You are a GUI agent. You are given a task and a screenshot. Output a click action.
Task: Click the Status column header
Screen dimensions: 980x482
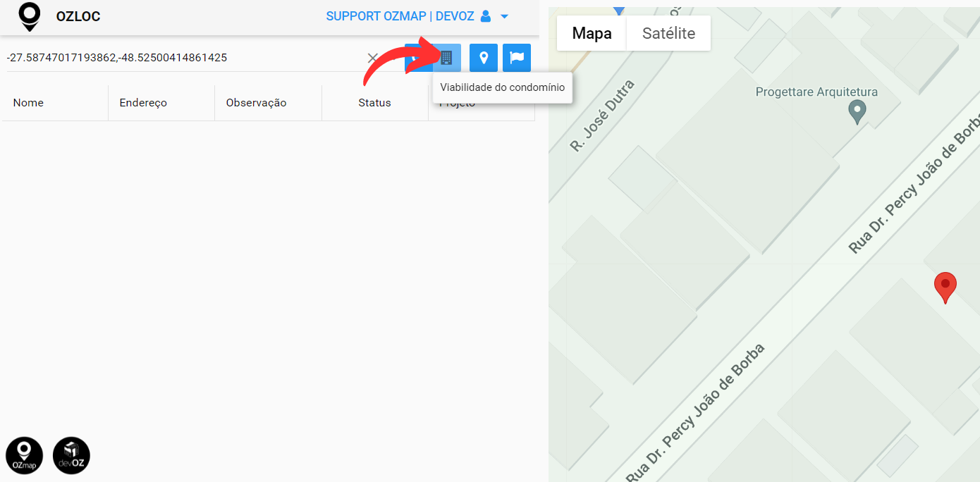(374, 103)
